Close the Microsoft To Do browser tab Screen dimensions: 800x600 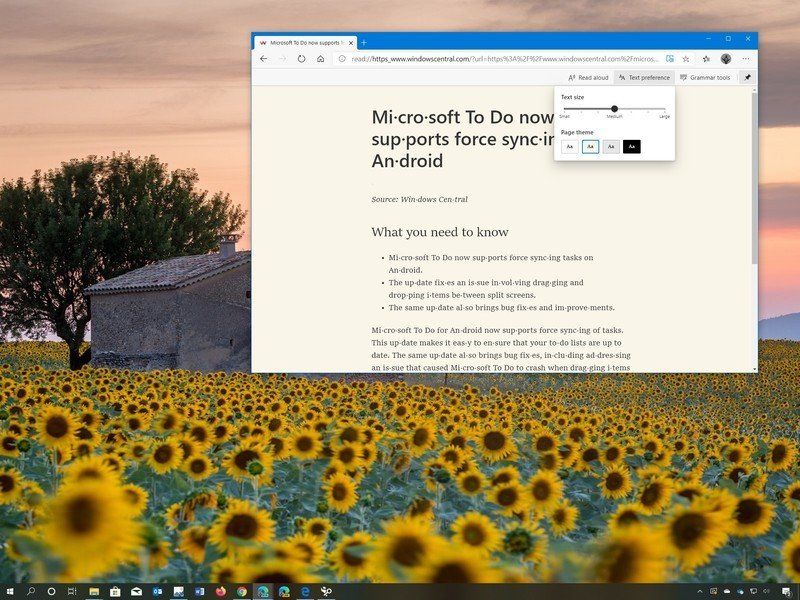coord(351,43)
